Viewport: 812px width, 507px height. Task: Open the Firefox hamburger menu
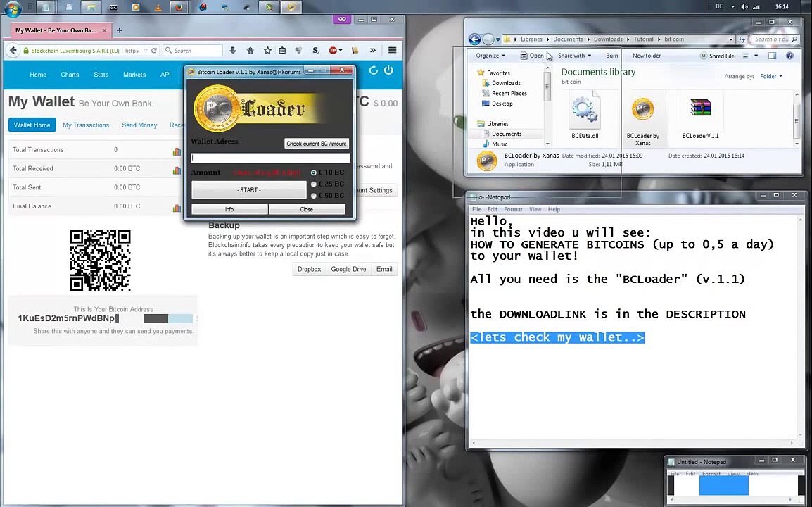[x=392, y=50]
